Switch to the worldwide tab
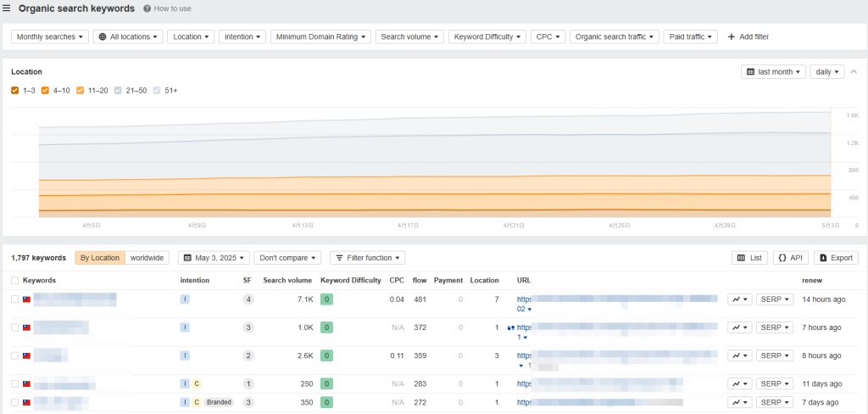868x414 pixels. pyautogui.click(x=147, y=258)
